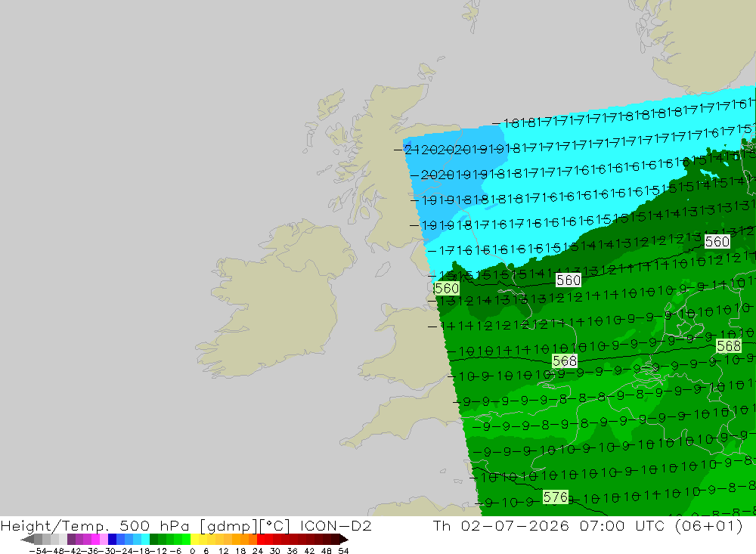The height and width of the screenshot is (554, 756).
Task: Pick the dark purple legend swatch
Action: tap(71, 540)
